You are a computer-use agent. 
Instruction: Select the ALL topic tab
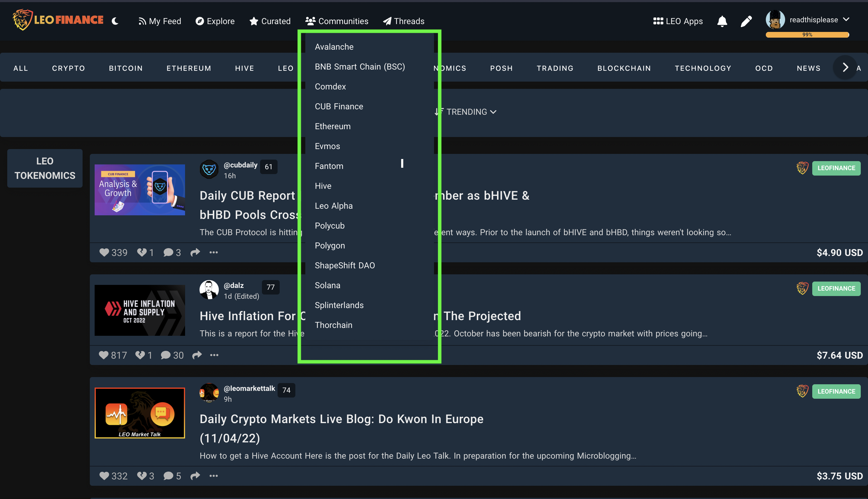coord(20,68)
